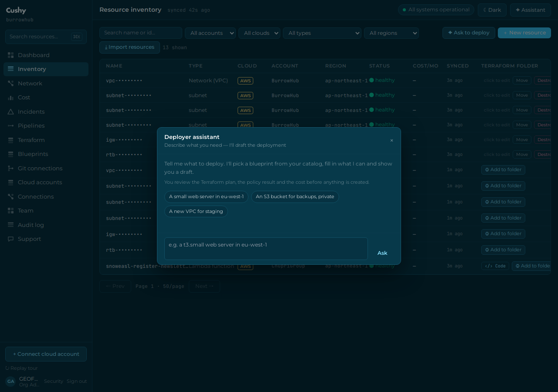Select the Incidents menu label
The width and height of the screenshot is (558, 392).
tap(31, 112)
